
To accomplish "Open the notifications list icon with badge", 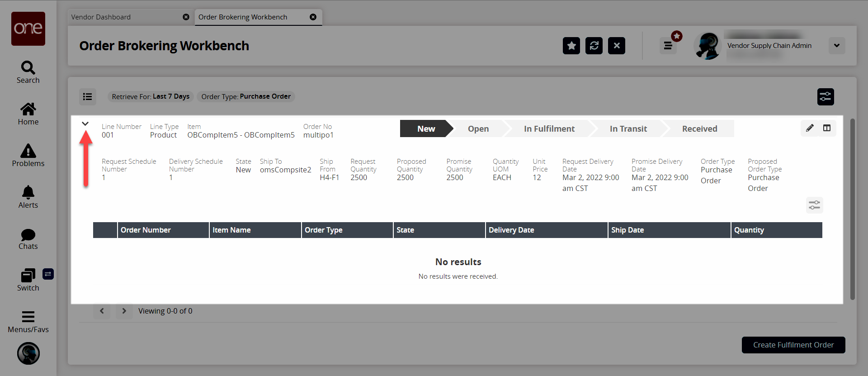I will coord(668,46).
